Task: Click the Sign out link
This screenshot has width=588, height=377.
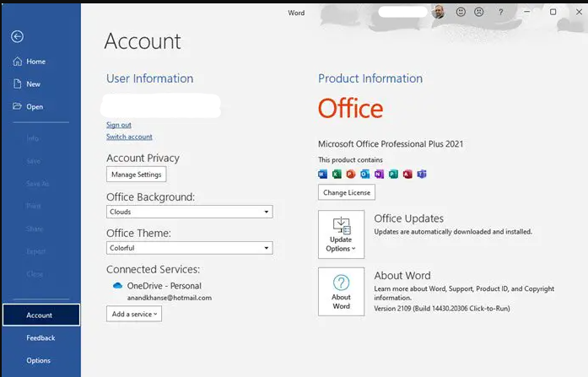Action: tap(118, 125)
